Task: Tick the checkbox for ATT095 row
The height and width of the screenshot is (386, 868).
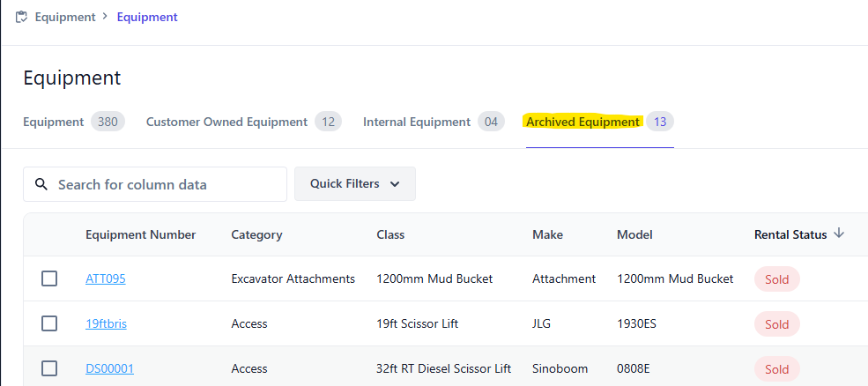Action: click(x=49, y=278)
